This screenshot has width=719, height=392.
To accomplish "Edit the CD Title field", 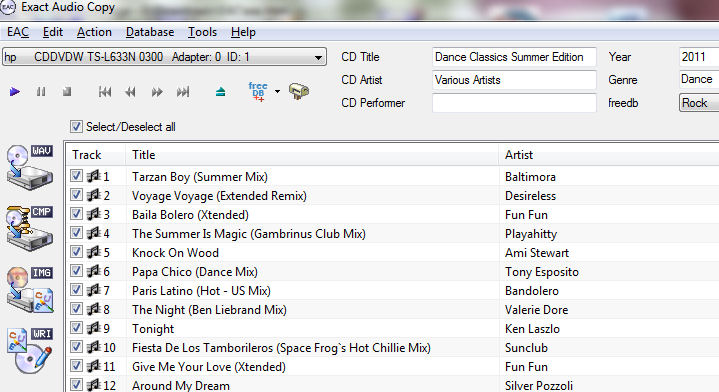I will click(514, 57).
